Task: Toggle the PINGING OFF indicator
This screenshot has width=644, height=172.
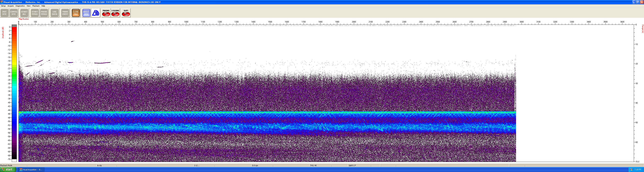Action: tap(106, 13)
